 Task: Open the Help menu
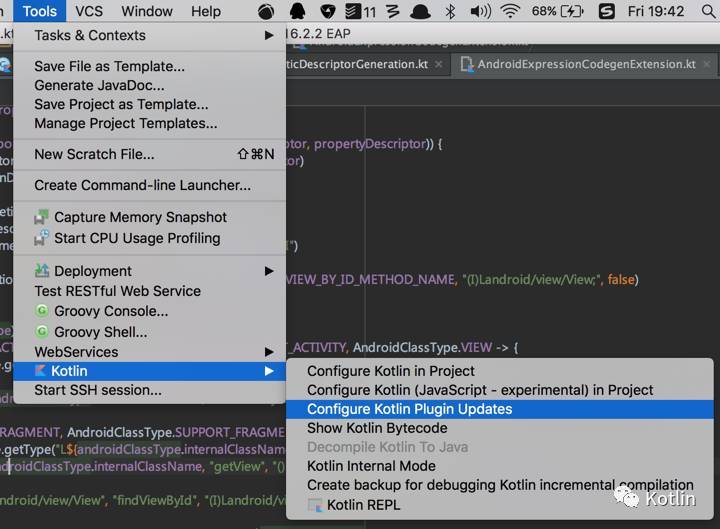pos(206,11)
